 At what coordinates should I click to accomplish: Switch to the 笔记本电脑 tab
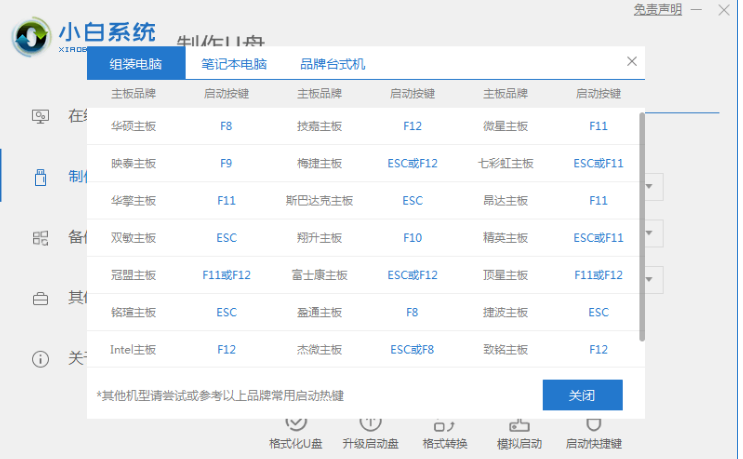pyautogui.click(x=234, y=64)
